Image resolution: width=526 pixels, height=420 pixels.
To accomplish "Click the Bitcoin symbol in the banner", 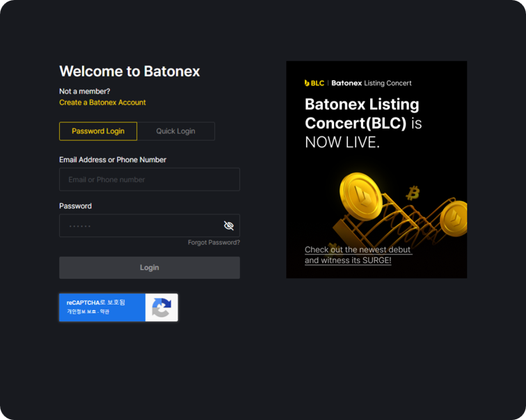I will pyautogui.click(x=413, y=193).
